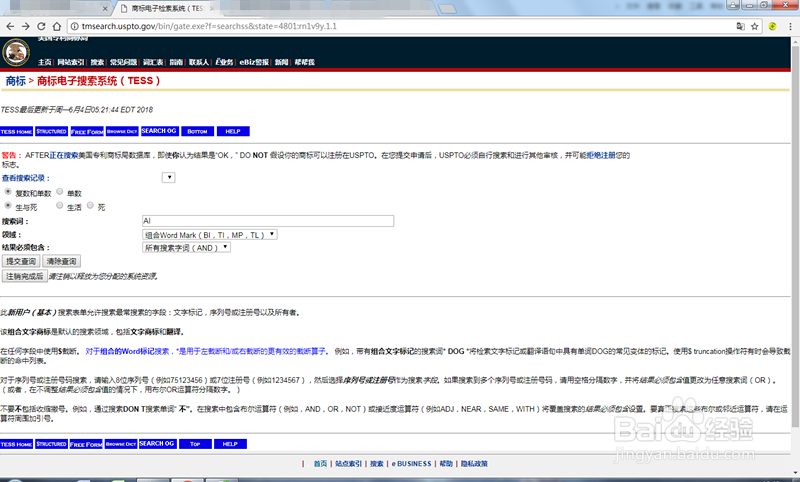Click the site info icon before URL

74,26
